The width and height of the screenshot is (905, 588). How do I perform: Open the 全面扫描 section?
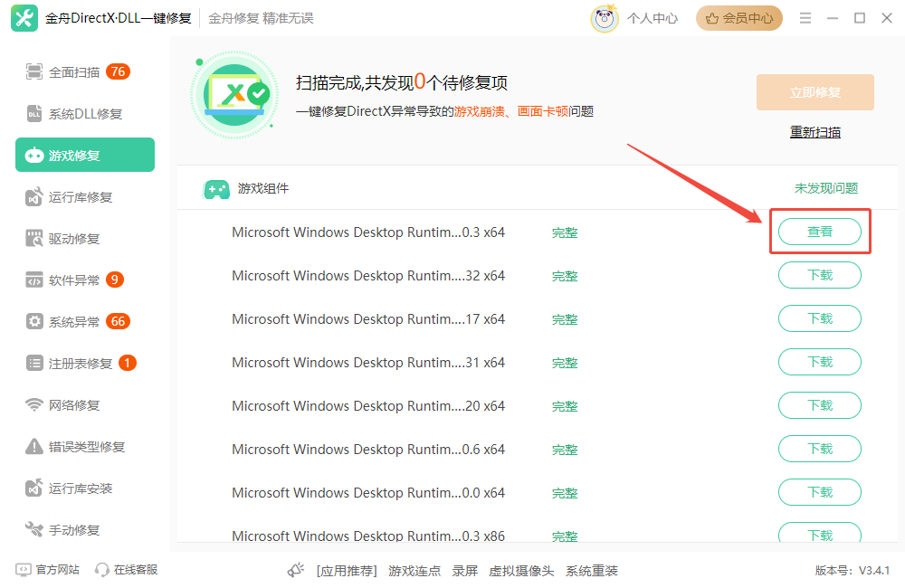click(x=85, y=71)
